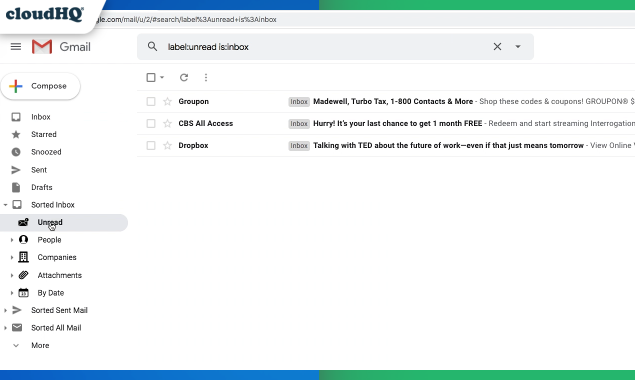This screenshot has height=380, width=635.
Task: Open search options dropdown arrow
Action: coord(518,47)
